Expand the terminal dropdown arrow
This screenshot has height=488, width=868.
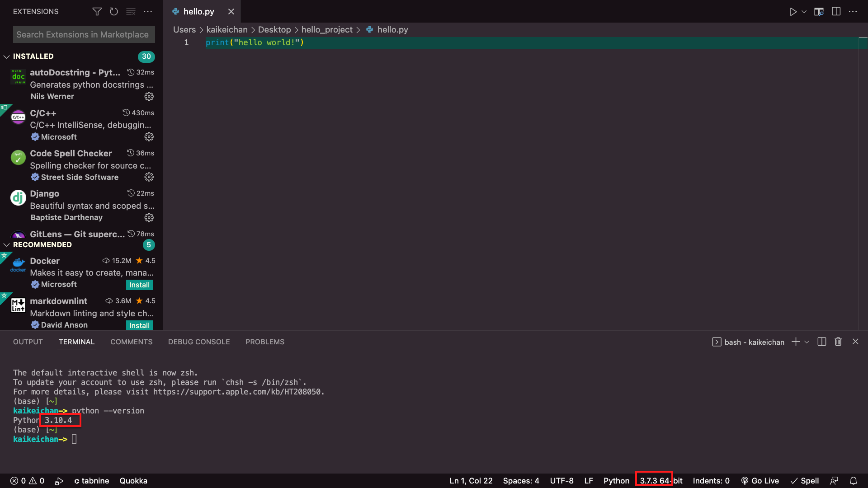(806, 342)
